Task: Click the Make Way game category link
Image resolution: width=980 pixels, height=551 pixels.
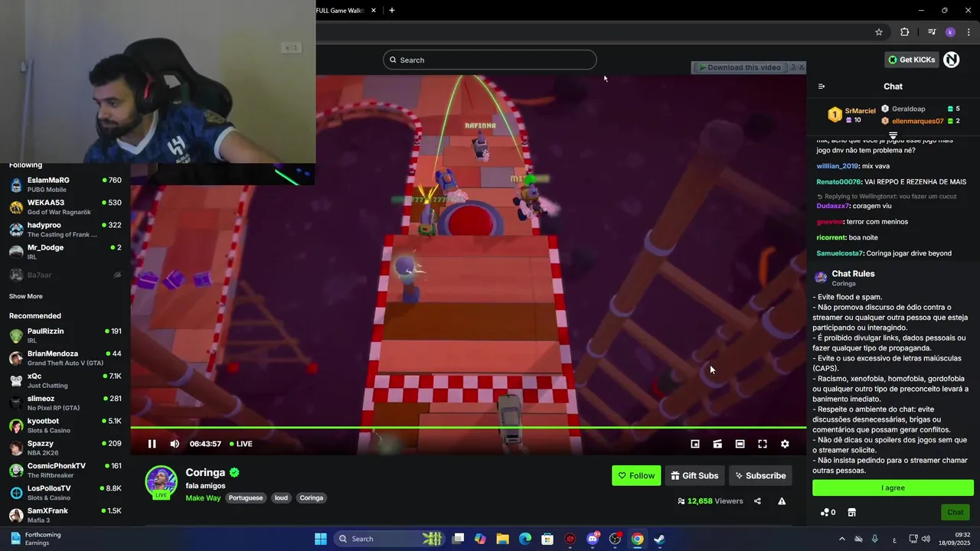Action: 203,498
